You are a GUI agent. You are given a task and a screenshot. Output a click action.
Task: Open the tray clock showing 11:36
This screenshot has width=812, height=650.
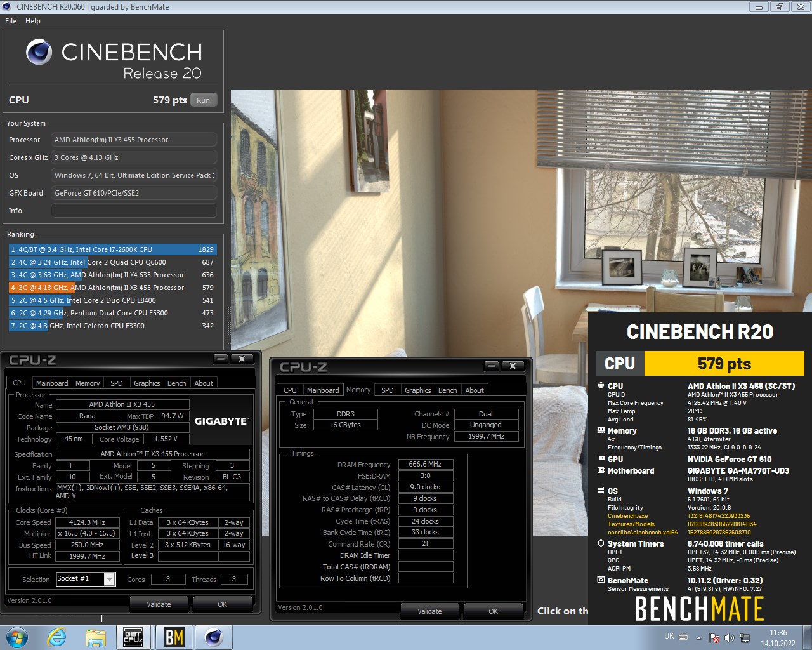(x=778, y=638)
